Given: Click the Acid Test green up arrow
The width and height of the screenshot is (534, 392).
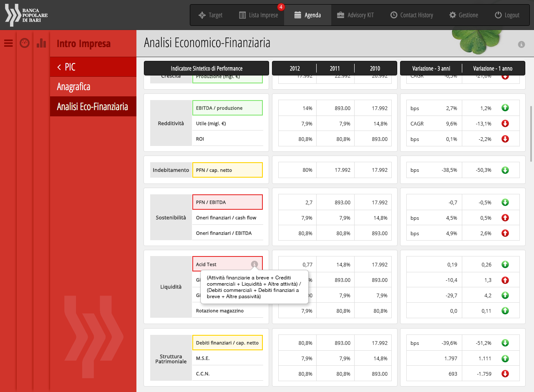Looking at the screenshot, I should point(505,264).
